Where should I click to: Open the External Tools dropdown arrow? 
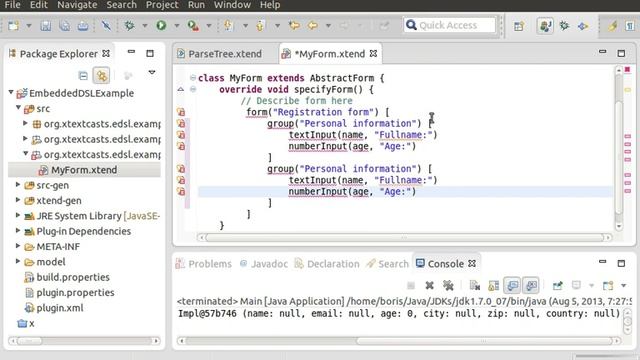(209, 26)
